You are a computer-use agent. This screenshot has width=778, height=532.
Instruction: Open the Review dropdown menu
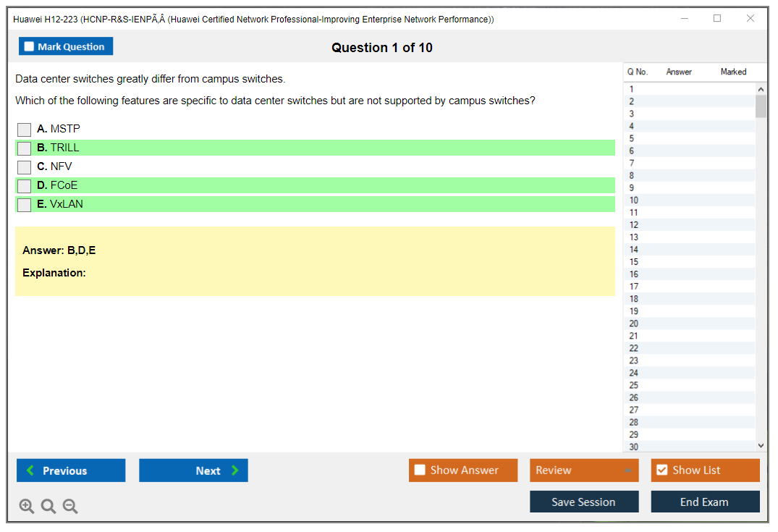point(627,470)
